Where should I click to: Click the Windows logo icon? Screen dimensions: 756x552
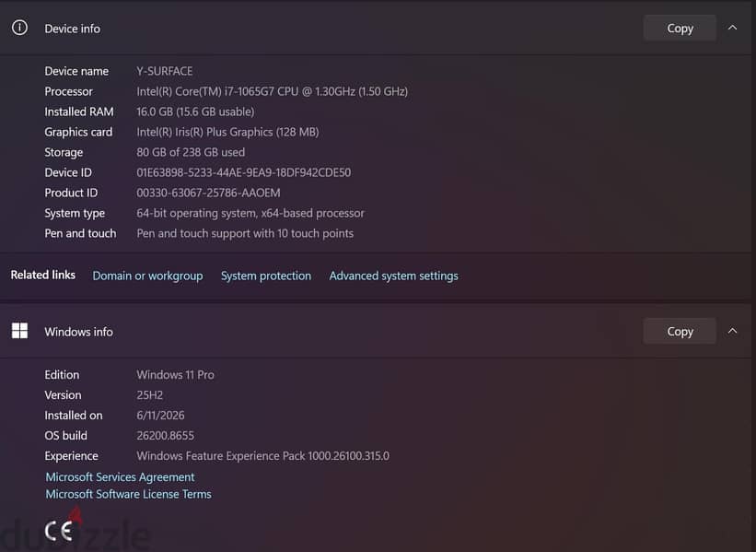[x=19, y=331]
